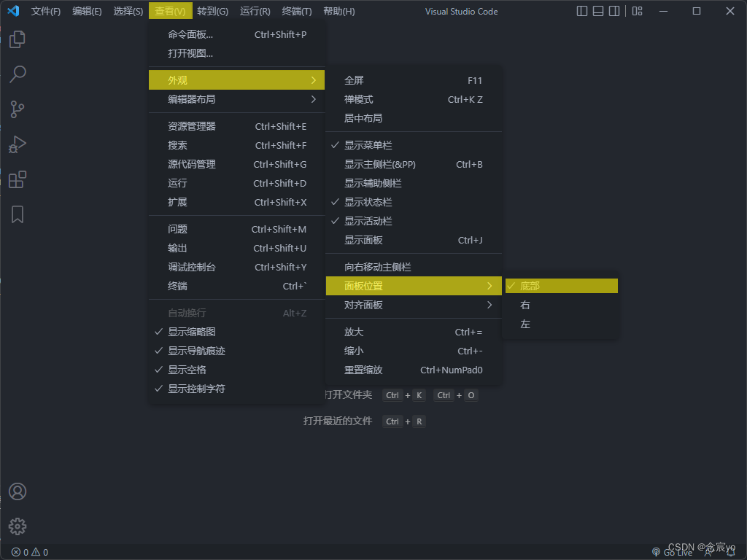Select 禅模式 in appearance submenu

pos(414,99)
